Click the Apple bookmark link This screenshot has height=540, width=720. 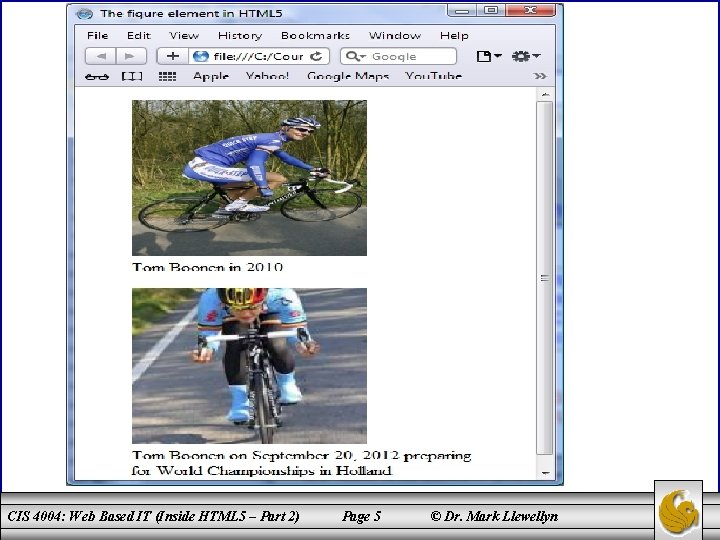pos(211,76)
